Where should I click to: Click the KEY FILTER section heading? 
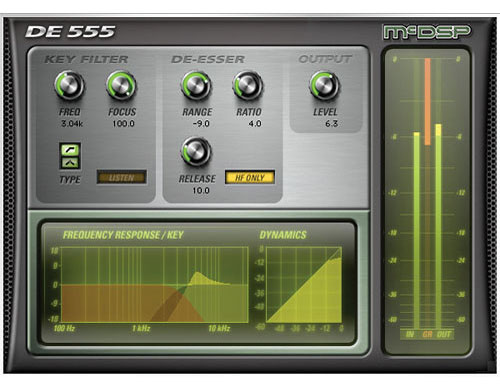pos(86,59)
